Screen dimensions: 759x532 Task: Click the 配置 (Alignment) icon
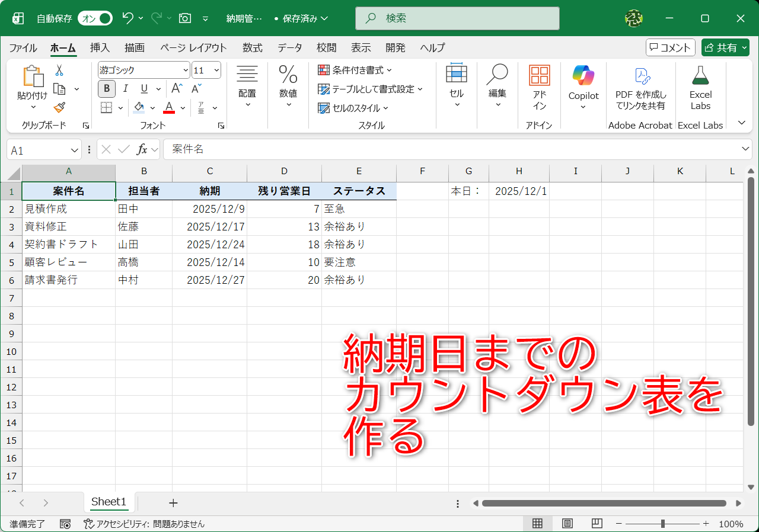(x=247, y=83)
